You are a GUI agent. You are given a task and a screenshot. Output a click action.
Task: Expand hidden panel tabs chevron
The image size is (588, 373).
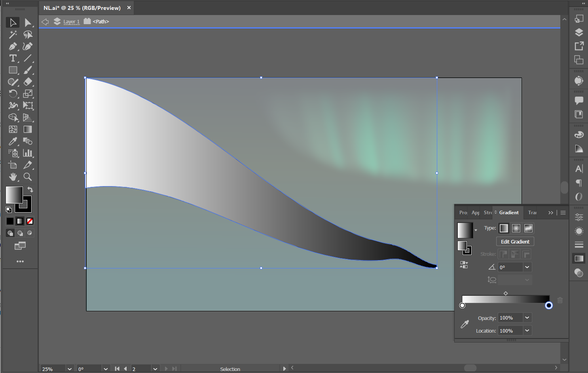tap(550, 213)
